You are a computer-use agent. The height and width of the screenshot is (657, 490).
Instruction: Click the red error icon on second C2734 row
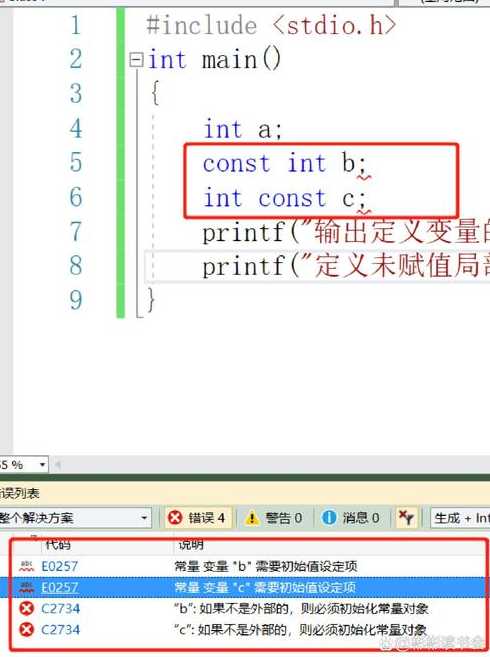coord(26,629)
